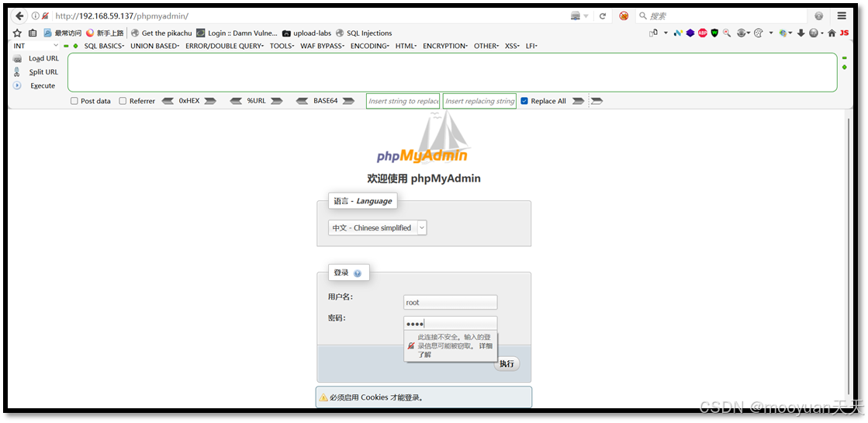This screenshot has height=423, width=868.
Task: Click the purple cube extension icon
Action: click(690, 33)
